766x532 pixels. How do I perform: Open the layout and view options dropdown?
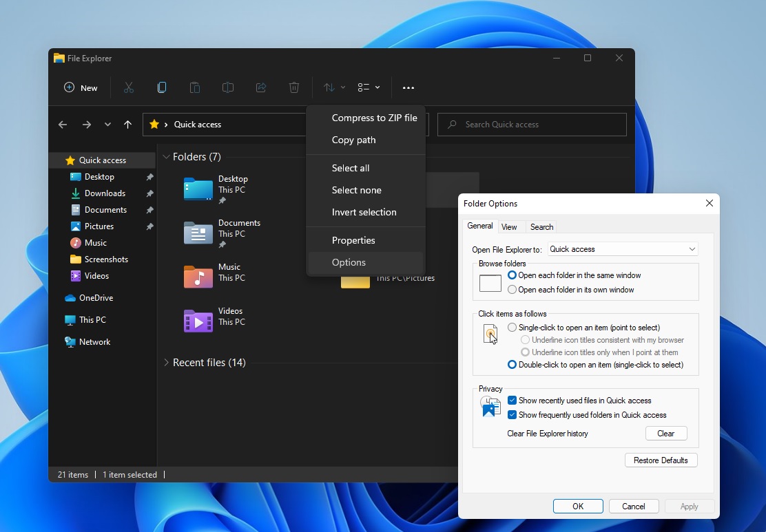pos(369,87)
